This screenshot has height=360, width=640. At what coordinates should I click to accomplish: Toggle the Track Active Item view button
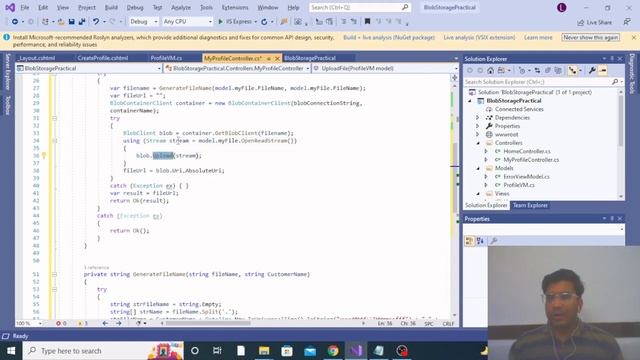tap(573, 71)
